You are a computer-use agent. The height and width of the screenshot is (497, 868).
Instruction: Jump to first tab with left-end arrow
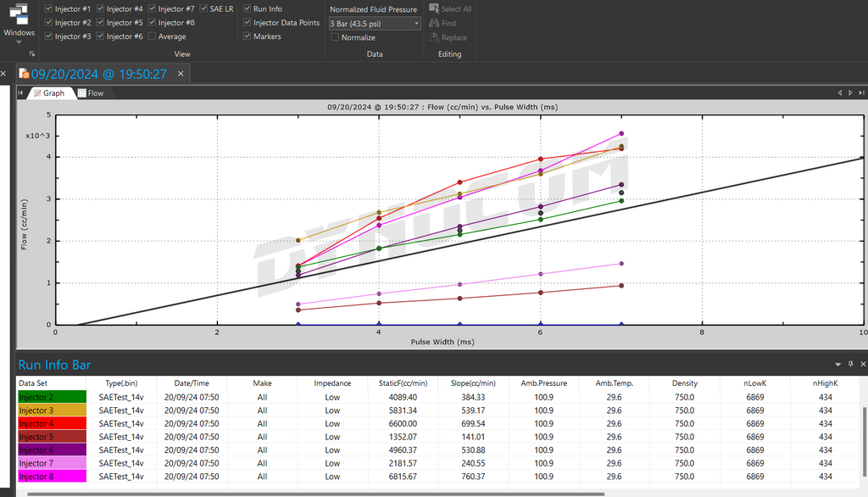[x=20, y=93]
